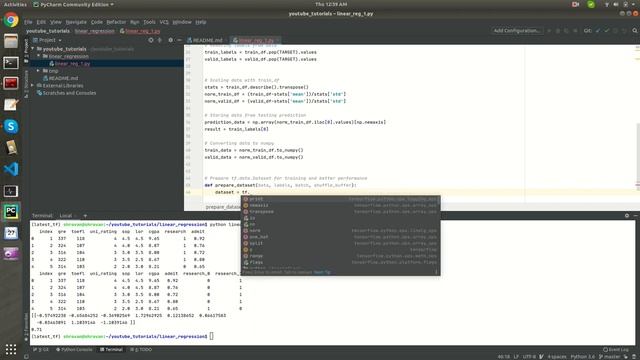Open the Terminal panel settings gear

(627, 216)
